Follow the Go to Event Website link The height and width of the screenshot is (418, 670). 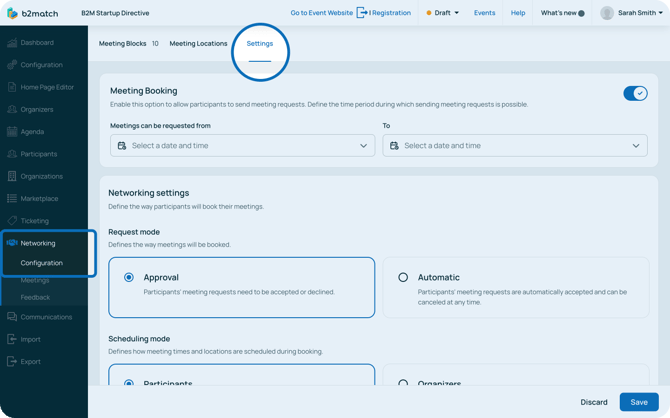(322, 13)
